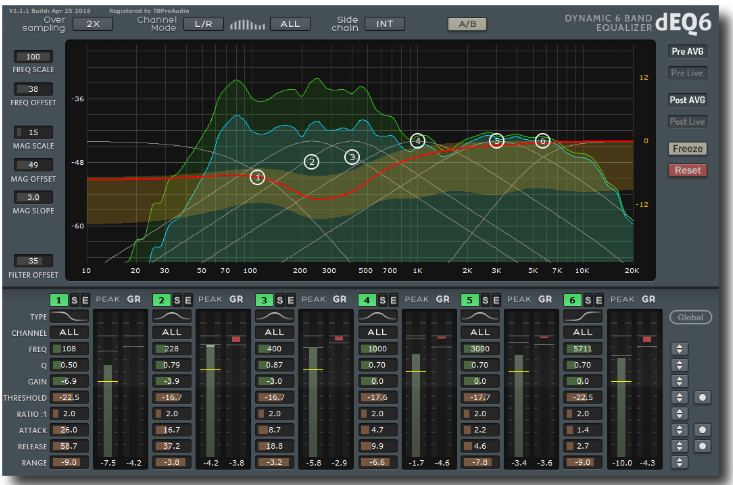Click the global stepper arrows for the RATIO row

(679, 414)
